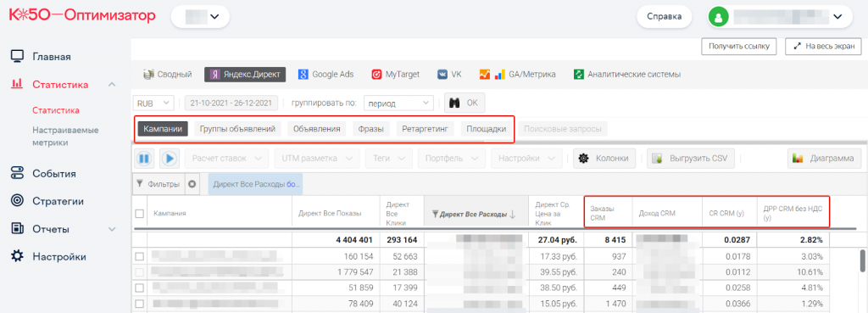Viewport: 868px width, 313px height.
Task: Check the row with 51 859 показы
Action: point(140,288)
